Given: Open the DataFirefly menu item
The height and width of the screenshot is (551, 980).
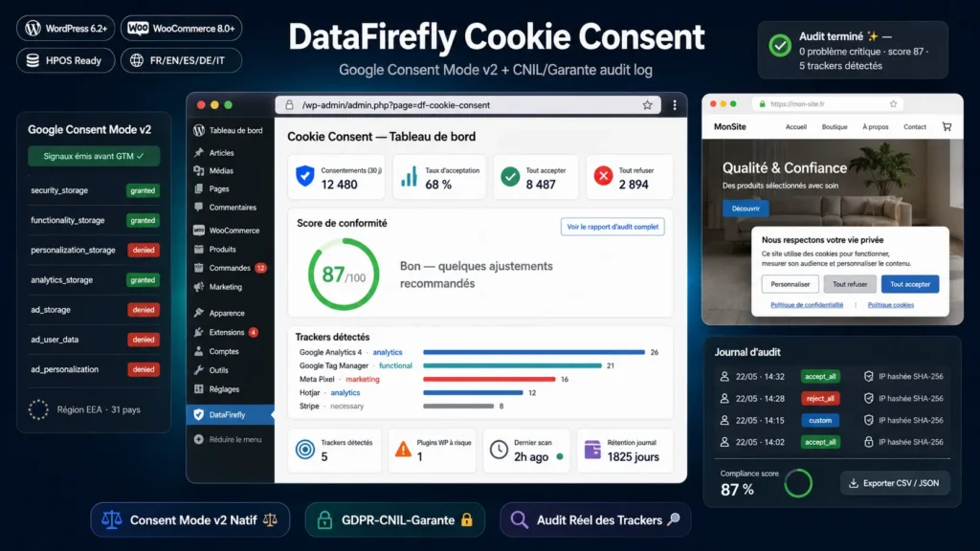Looking at the screenshot, I should click(x=230, y=414).
